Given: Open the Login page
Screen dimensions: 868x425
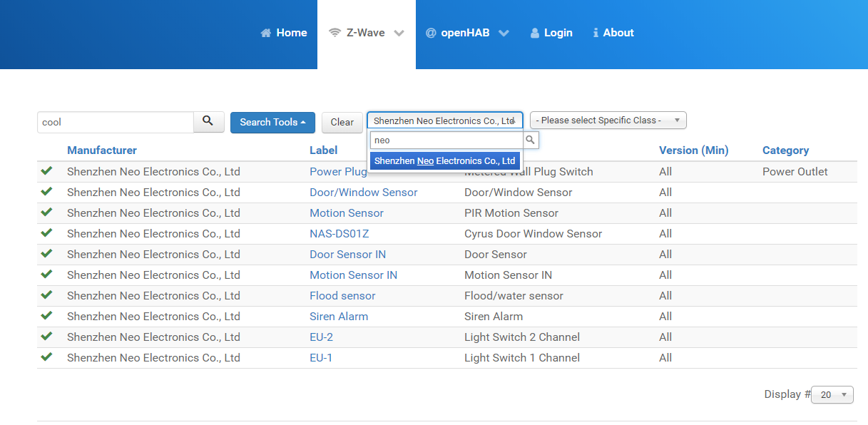Looking at the screenshot, I should click(551, 33).
